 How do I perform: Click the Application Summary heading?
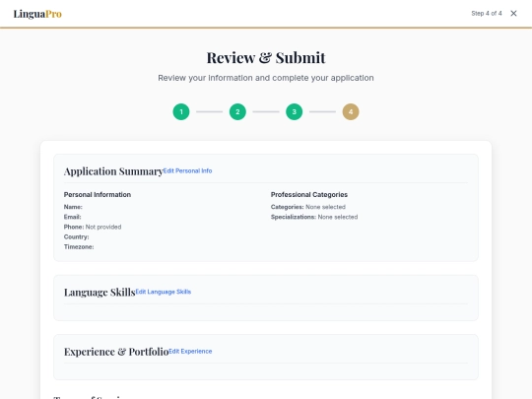113,171
